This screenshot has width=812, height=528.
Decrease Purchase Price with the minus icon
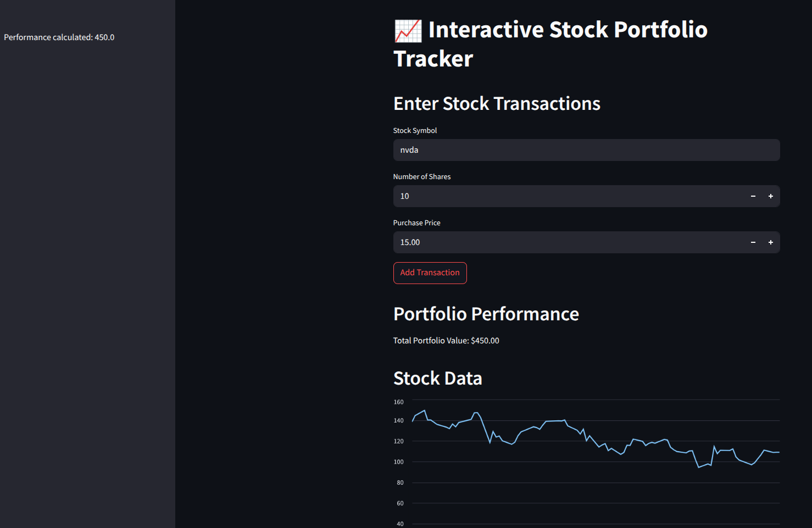pyautogui.click(x=753, y=242)
